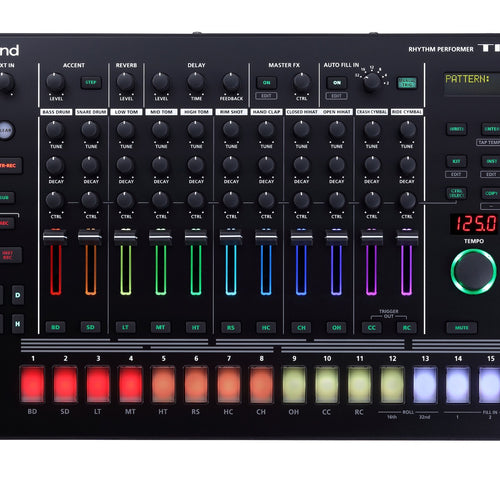Toggle step pad 13 in the white group

coord(425,384)
